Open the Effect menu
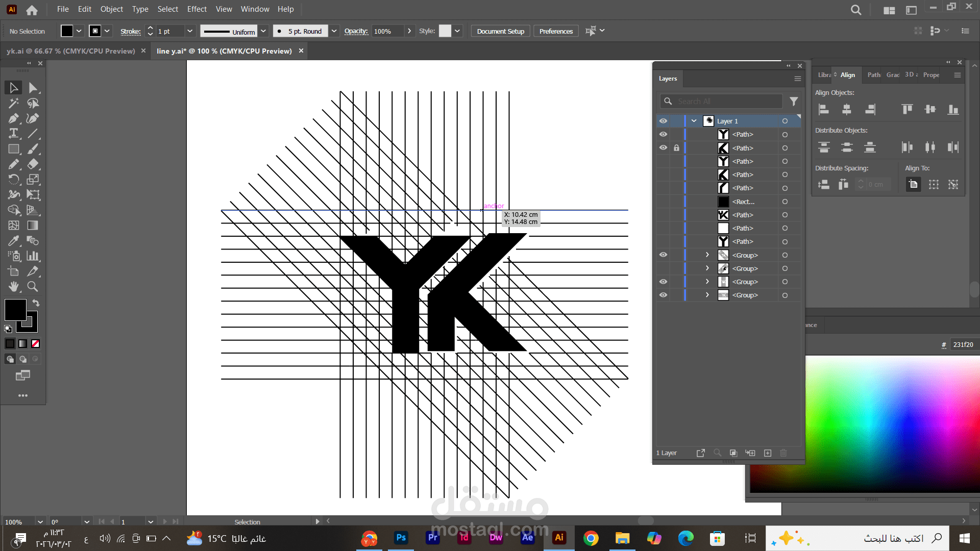This screenshot has height=551, width=980. pyautogui.click(x=197, y=9)
